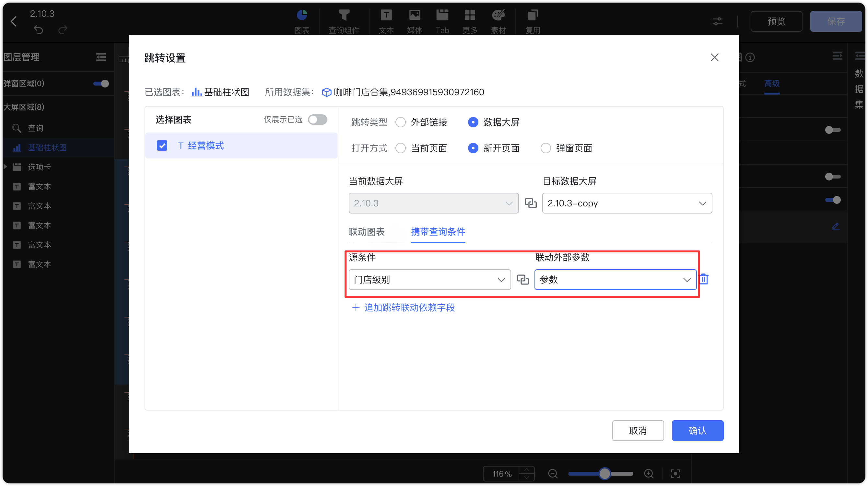Click the back arrow beside 2.10.3
Image resolution: width=868 pixels, height=486 pixels.
14,21
